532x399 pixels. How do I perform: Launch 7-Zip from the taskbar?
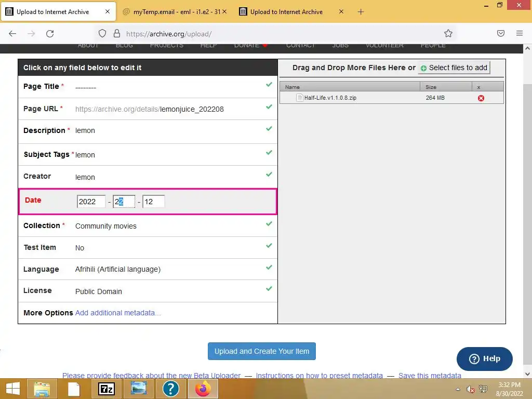[106, 389]
